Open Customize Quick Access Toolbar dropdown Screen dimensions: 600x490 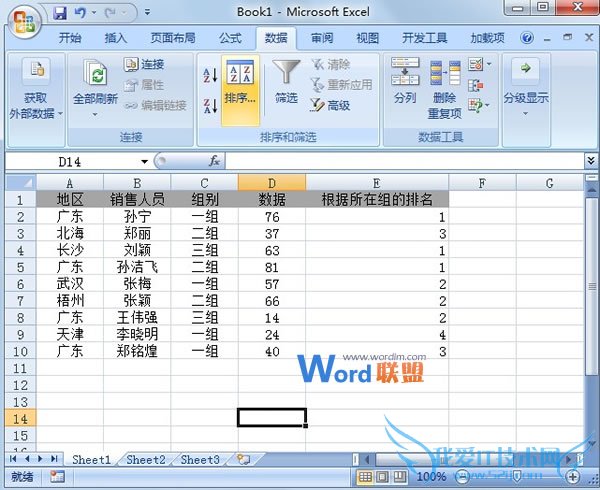click(x=147, y=13)
